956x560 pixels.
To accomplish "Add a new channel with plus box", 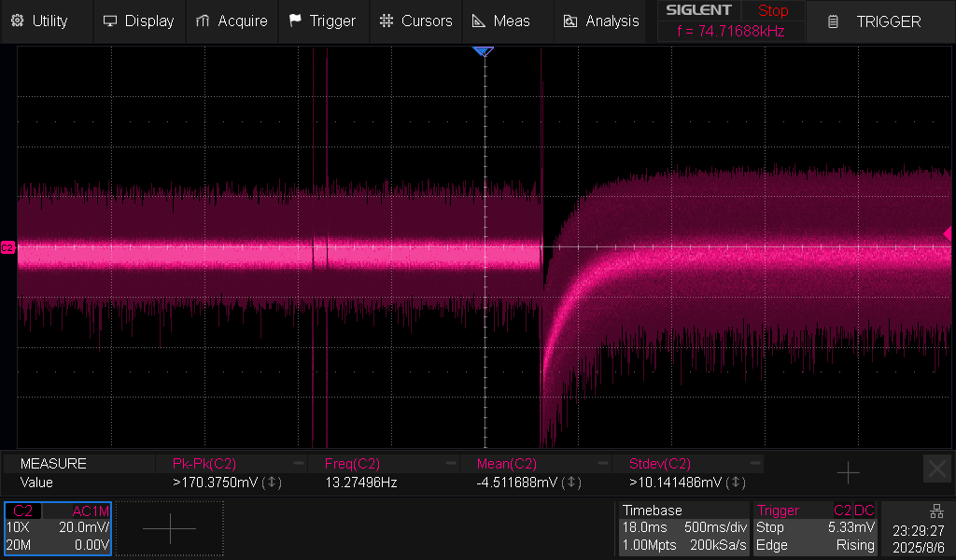I will (170, 528).
